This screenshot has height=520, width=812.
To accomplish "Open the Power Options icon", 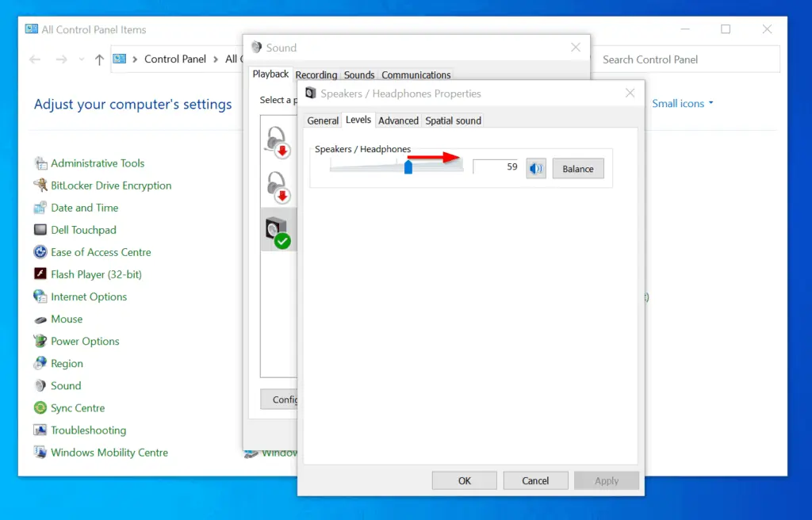I will pyautogui.click(x=40, y=341).
